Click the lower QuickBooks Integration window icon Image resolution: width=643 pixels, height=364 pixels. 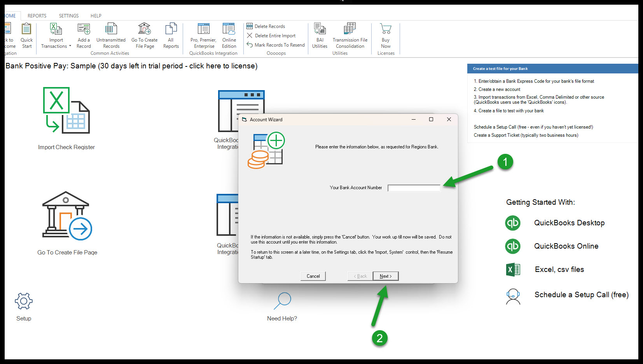[x=227, y=215]
